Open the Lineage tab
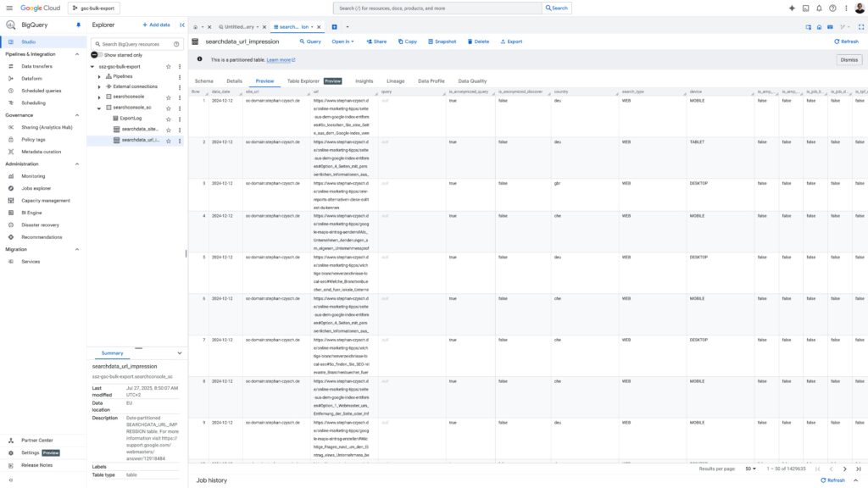868x488 pixels. pyautogui.click(x=395, y=81)
